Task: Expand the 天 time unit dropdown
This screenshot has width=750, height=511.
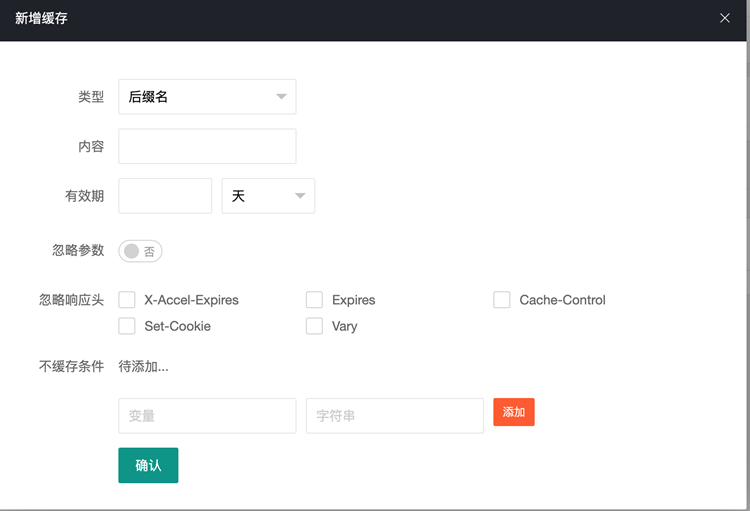Action: [x=268, y=196]
